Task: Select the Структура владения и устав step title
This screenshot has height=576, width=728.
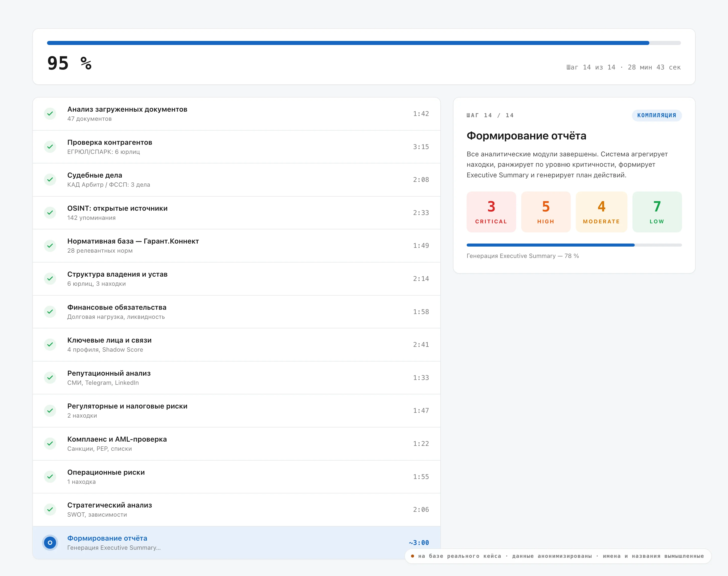Action: coord(117,274)
